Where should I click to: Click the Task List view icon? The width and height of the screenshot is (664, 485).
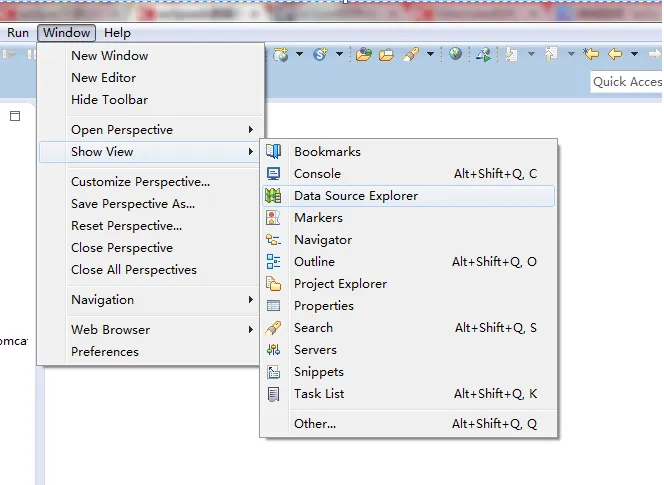pos(273,394)
